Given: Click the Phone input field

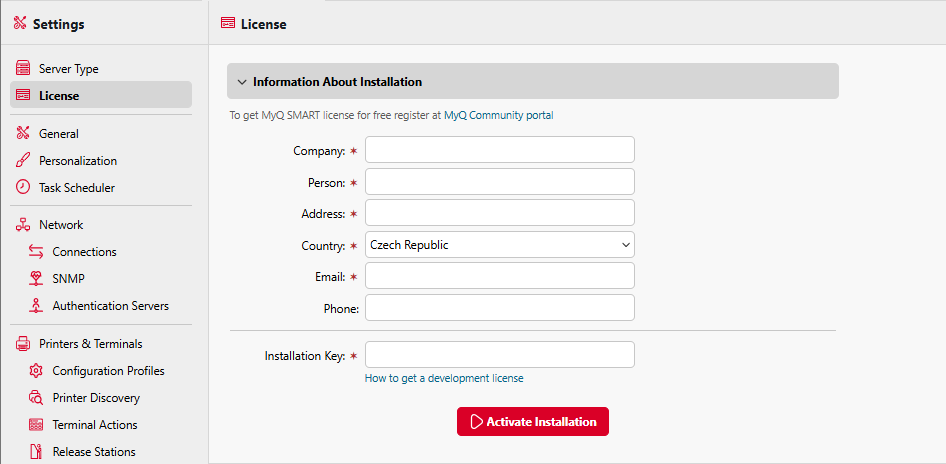Looking at the screenshot, I should [x=500, y=308].
